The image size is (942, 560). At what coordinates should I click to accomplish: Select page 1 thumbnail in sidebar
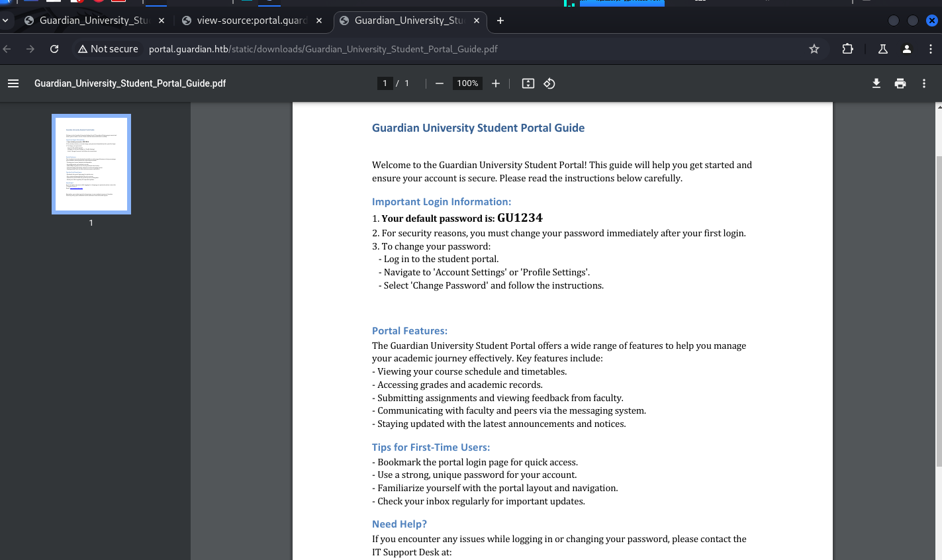click(91, 164)
